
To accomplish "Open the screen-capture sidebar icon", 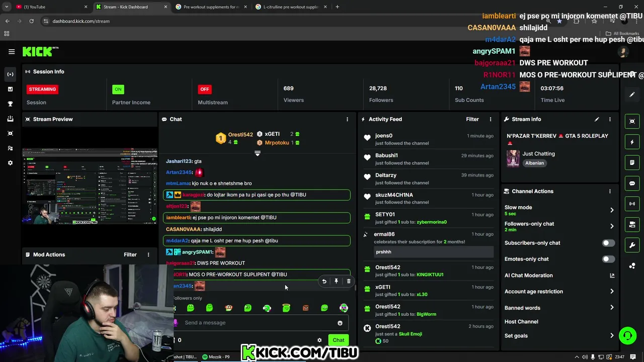I will tap(10, 133).
